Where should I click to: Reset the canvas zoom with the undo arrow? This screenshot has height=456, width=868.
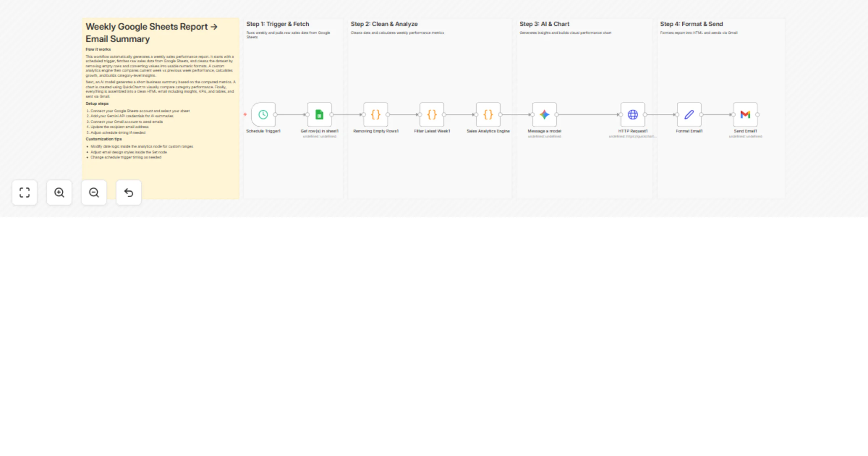coord(129,193)
